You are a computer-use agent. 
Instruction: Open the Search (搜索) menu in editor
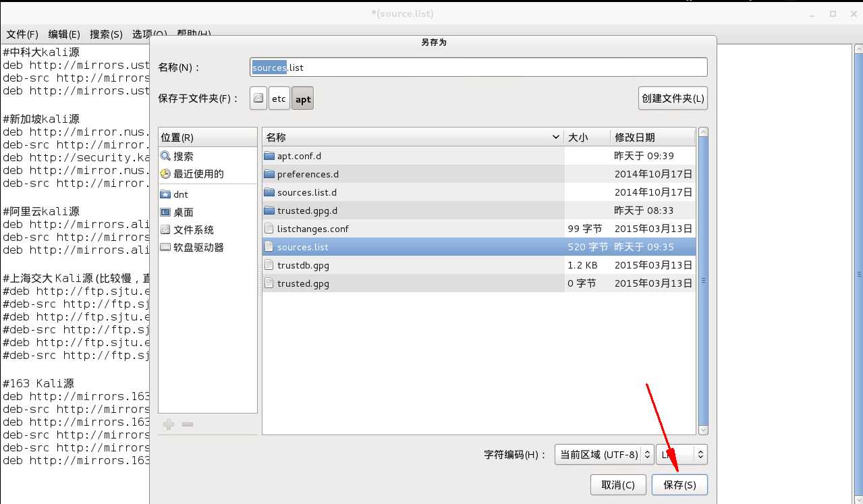(x=106, y=34)
